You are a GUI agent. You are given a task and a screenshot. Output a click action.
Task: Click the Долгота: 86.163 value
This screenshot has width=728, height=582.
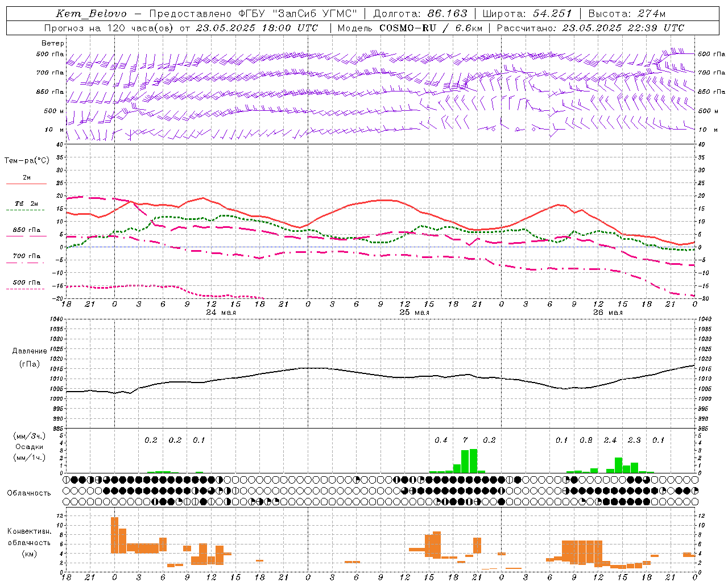point(420,14)
